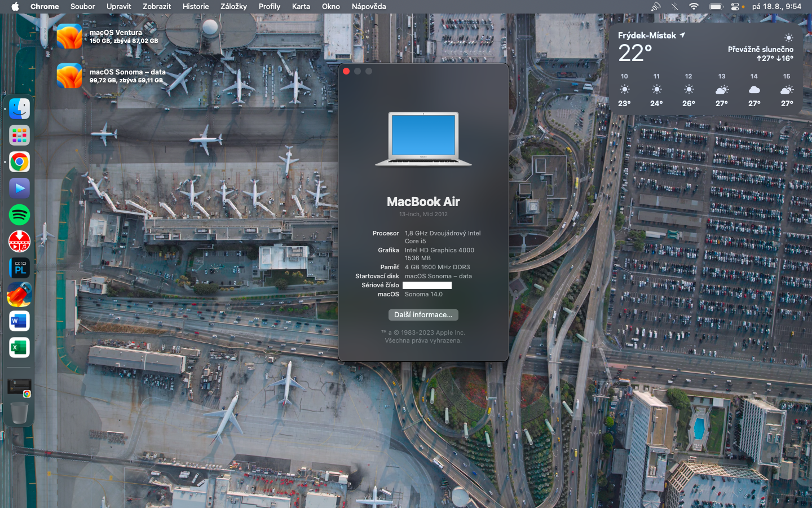Open the Historie menu
This screenshot has height=508, width=812.
tap(196, 7)
